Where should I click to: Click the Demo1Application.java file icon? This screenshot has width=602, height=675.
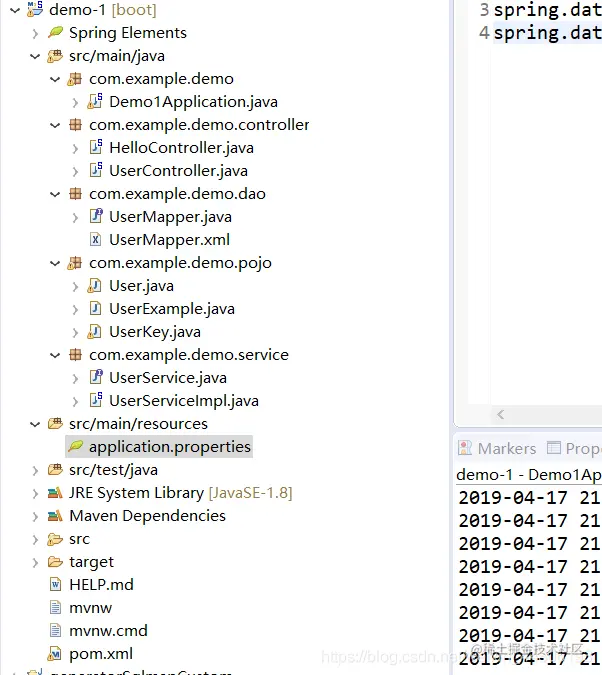coord(95,101)
